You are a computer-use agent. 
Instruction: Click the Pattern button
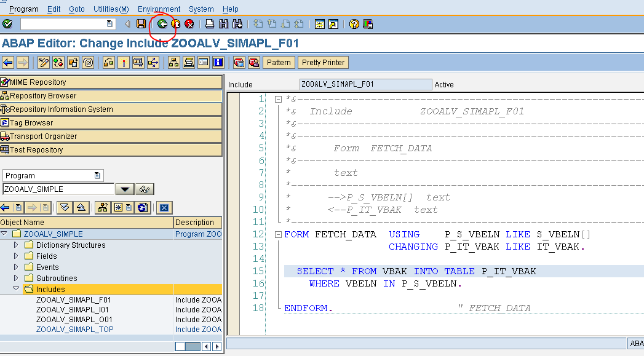(x=279, y=62)
